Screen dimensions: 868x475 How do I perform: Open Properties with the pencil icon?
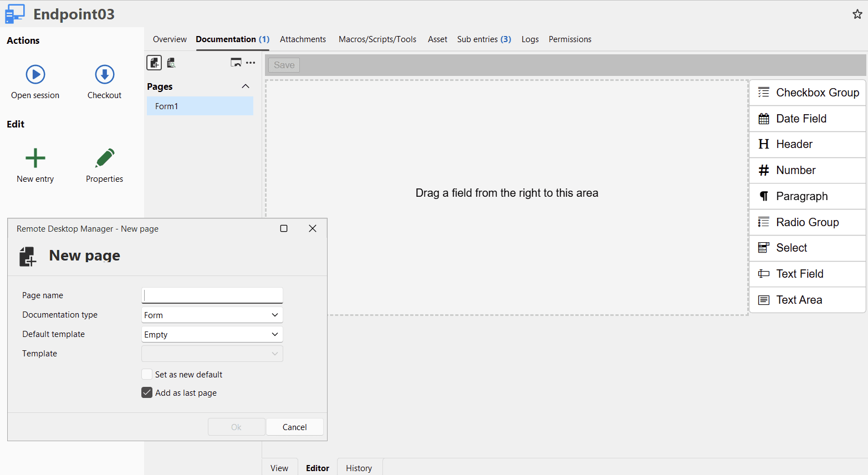tap(104, 158)
